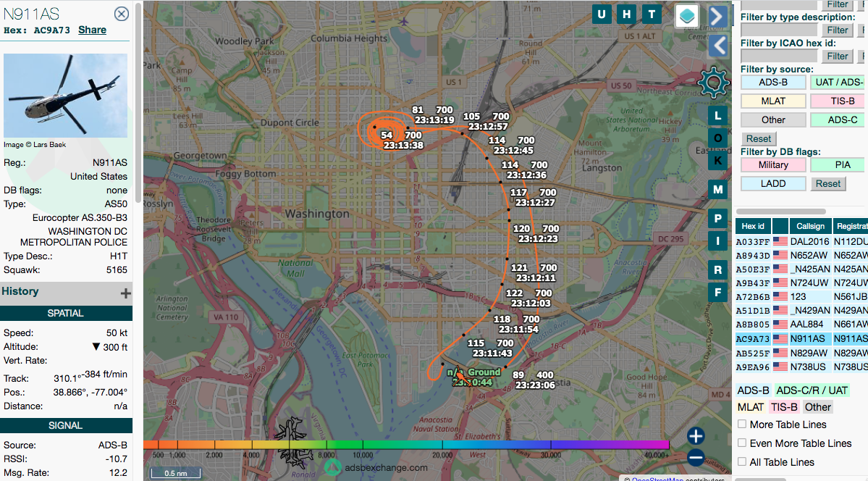The height and width of the screenshot is (481, 868).
Task: Open settings via the gear icon
Action: [x=713, y=82]
